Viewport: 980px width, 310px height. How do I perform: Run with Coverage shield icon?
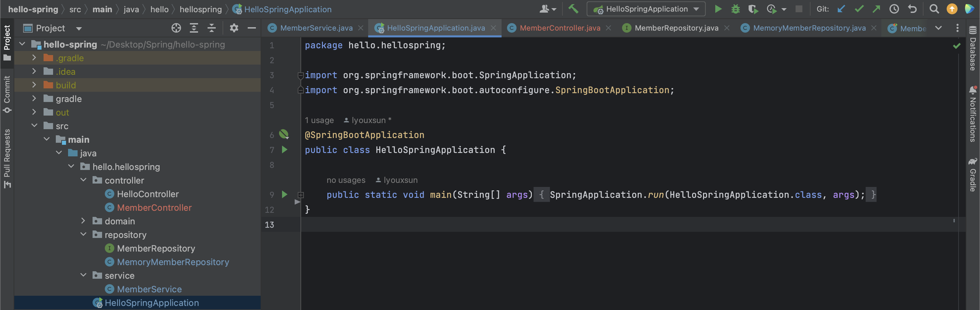coord(753,9)
